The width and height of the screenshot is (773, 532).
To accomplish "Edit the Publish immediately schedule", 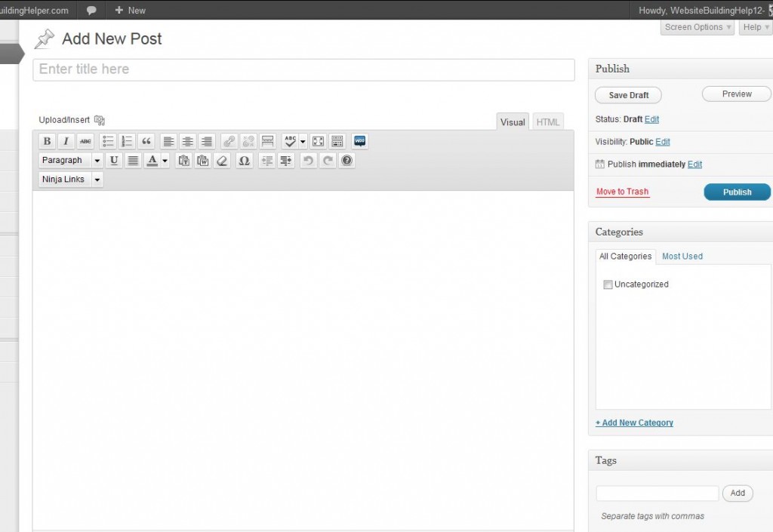I will (694, 164).
